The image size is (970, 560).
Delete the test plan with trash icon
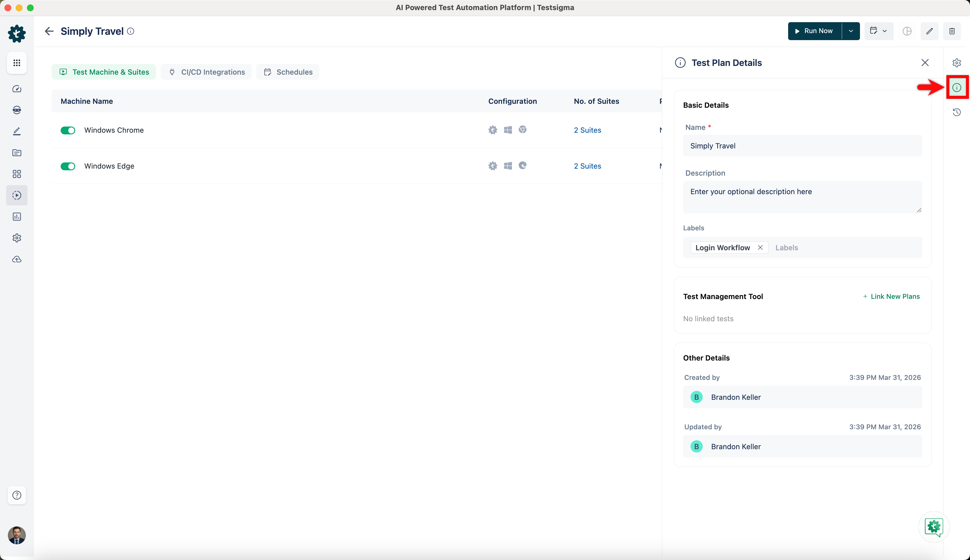[952, 31]
